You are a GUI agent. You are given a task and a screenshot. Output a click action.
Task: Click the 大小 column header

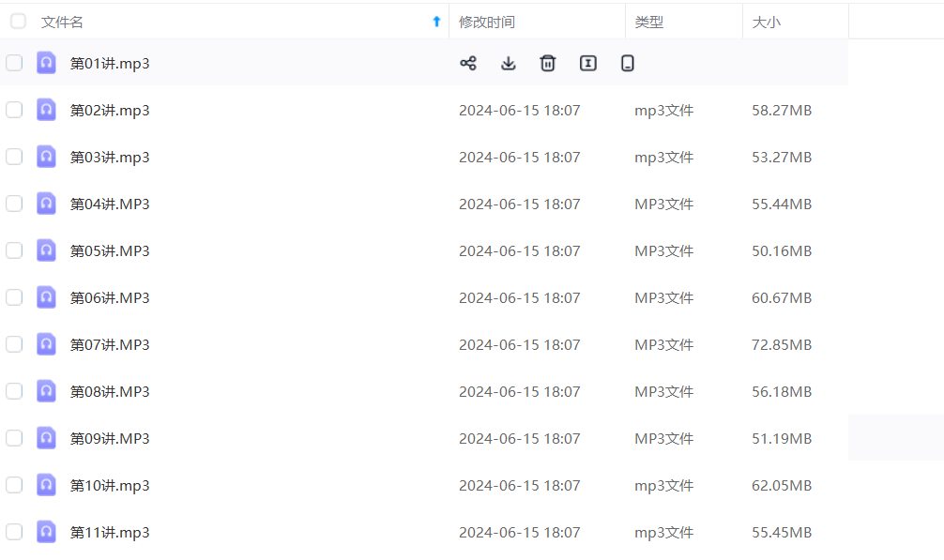766,22
